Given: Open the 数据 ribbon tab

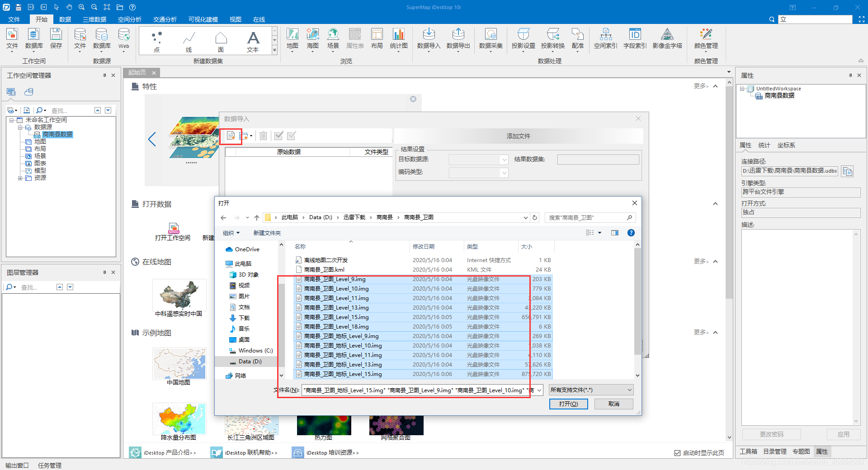Looking at the screenshot, I should click(65, 19).
